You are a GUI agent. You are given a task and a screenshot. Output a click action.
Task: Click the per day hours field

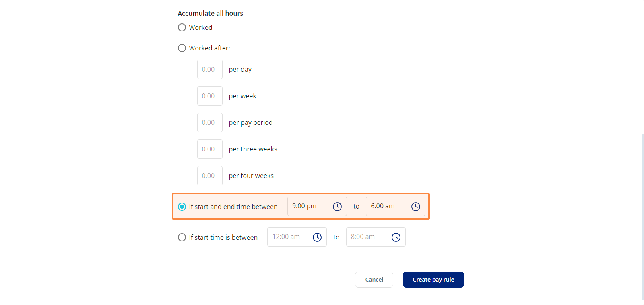pos(210,69)
